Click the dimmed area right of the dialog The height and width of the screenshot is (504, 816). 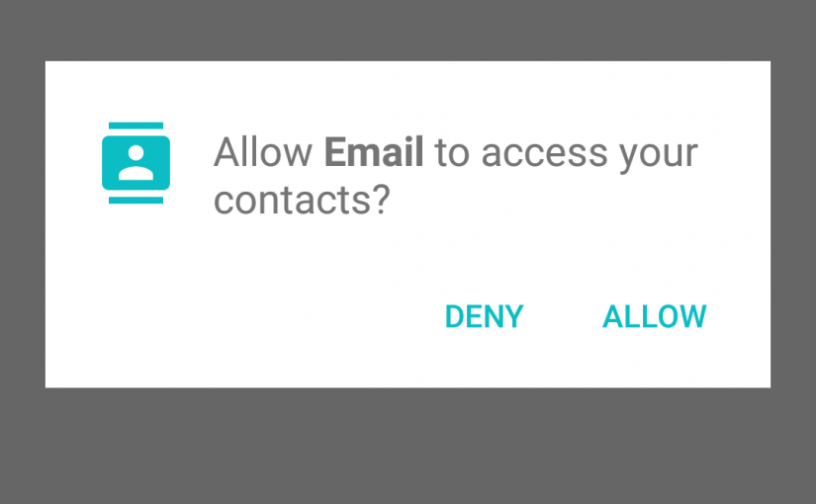pyautogui.click(x=793, y=224)
